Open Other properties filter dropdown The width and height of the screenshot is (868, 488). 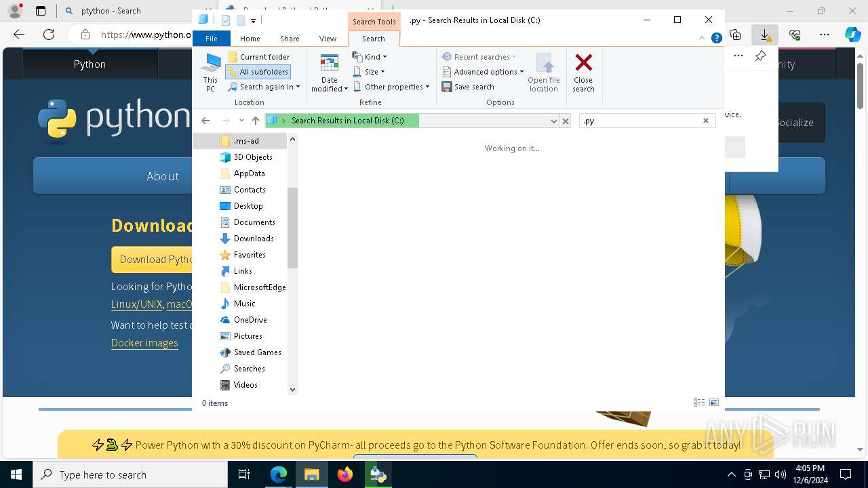391,87
